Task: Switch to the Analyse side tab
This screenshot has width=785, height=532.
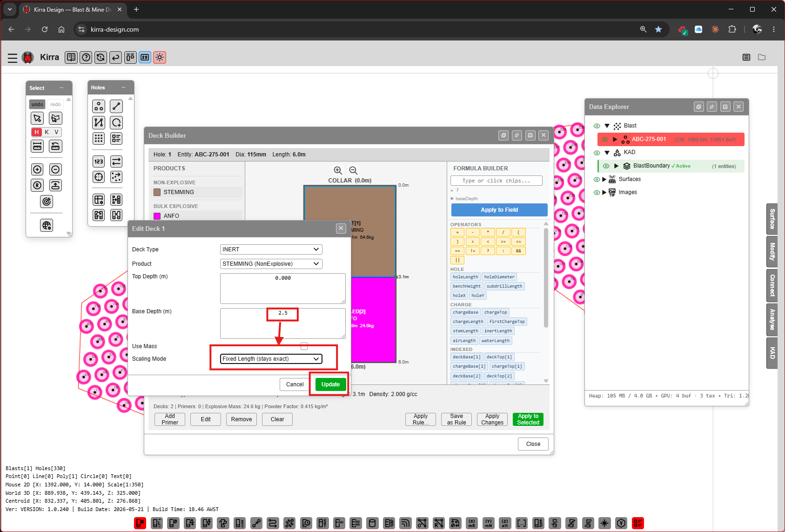Action: 772,319
